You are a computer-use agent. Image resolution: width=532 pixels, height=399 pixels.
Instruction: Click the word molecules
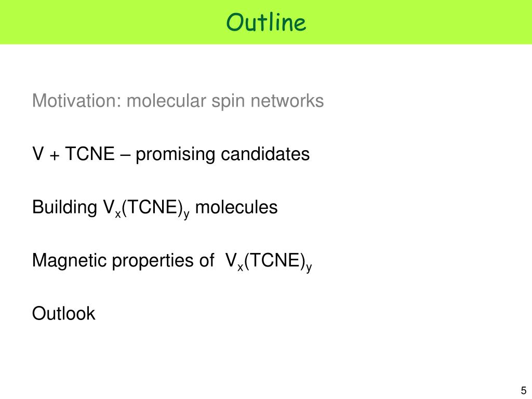tap(236, 207)
